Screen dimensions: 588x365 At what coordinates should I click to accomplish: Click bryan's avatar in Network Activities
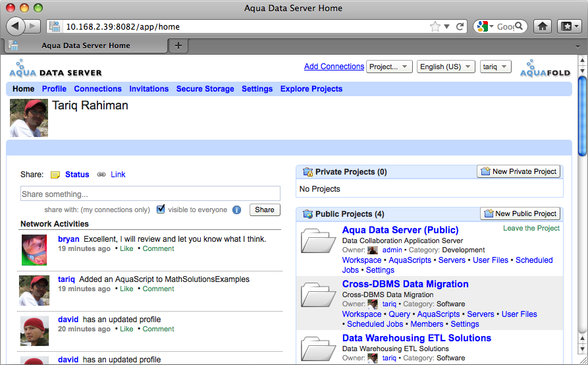[34, 250]
